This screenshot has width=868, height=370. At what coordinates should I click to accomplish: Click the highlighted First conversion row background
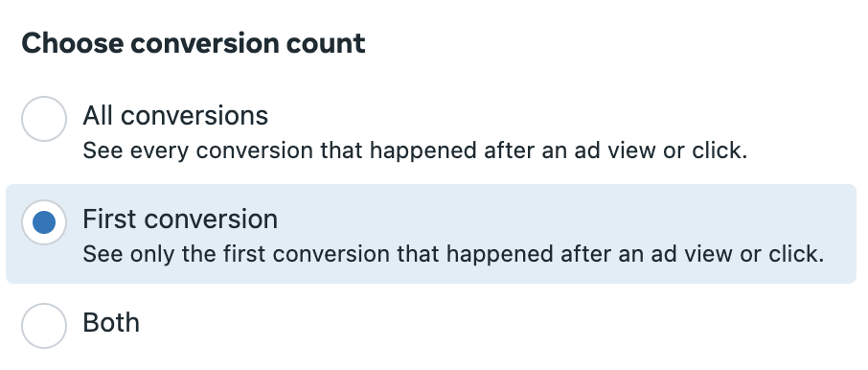pyautogui.click(x=431, y=234)
